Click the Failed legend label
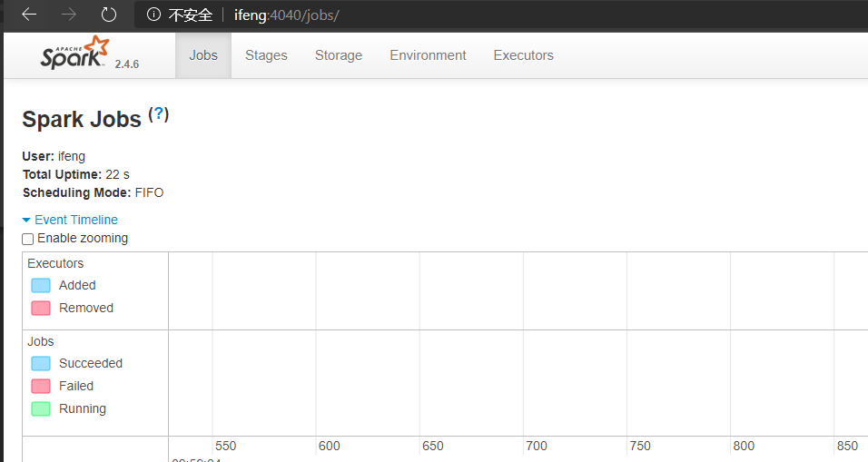Screen dimensions: 868x462 click(x=76, y=386)
